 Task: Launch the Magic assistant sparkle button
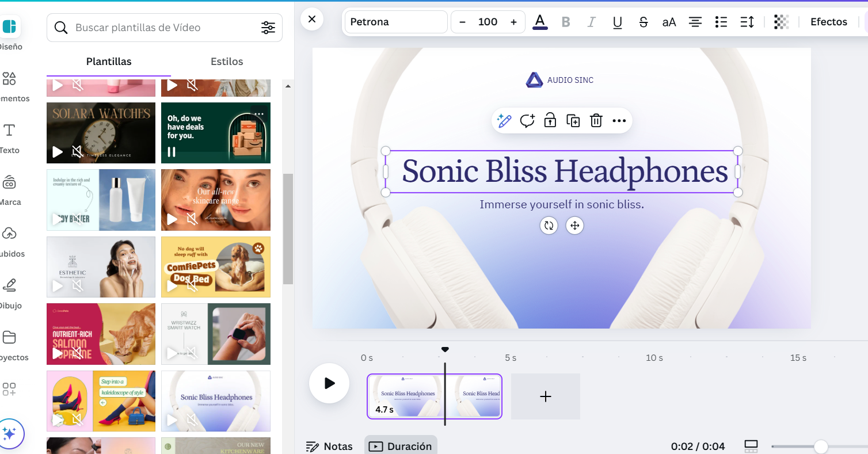pyautogui.click(x=9, y=433)
